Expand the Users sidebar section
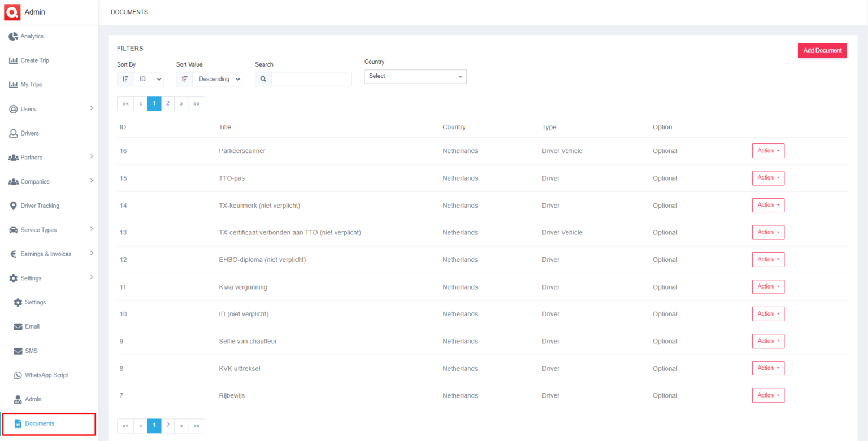 tap(49, 108)
